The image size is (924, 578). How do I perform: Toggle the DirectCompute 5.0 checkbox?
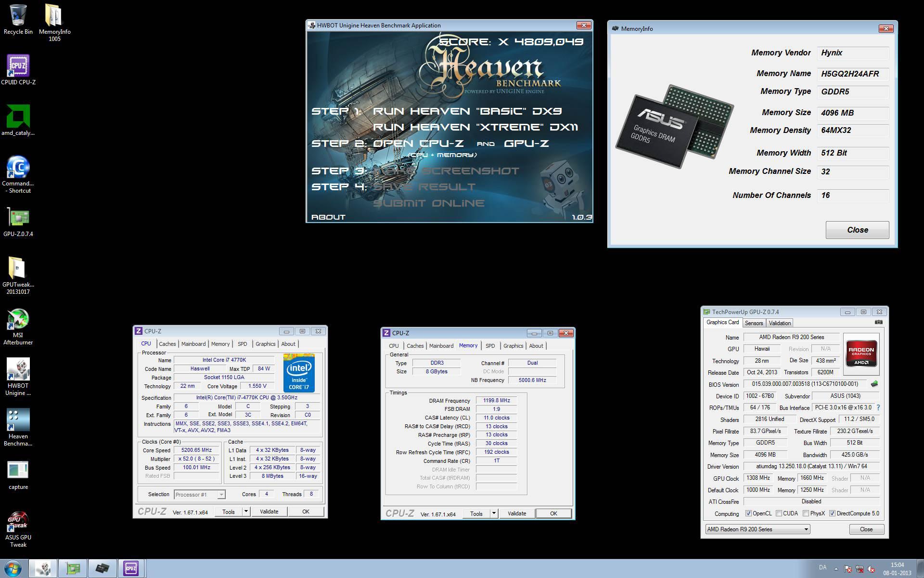pos(832,513)
